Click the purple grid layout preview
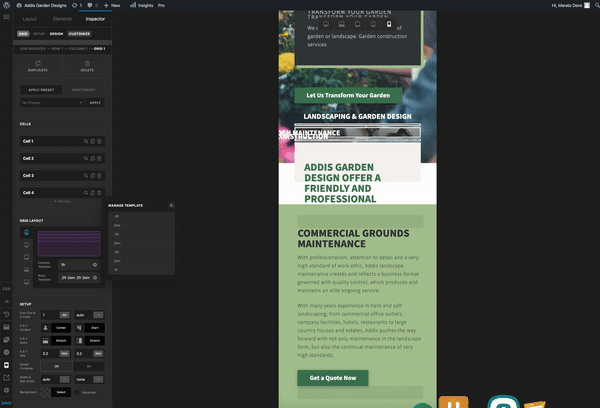The width and height of the screenshot is (600, 408). 69,244
